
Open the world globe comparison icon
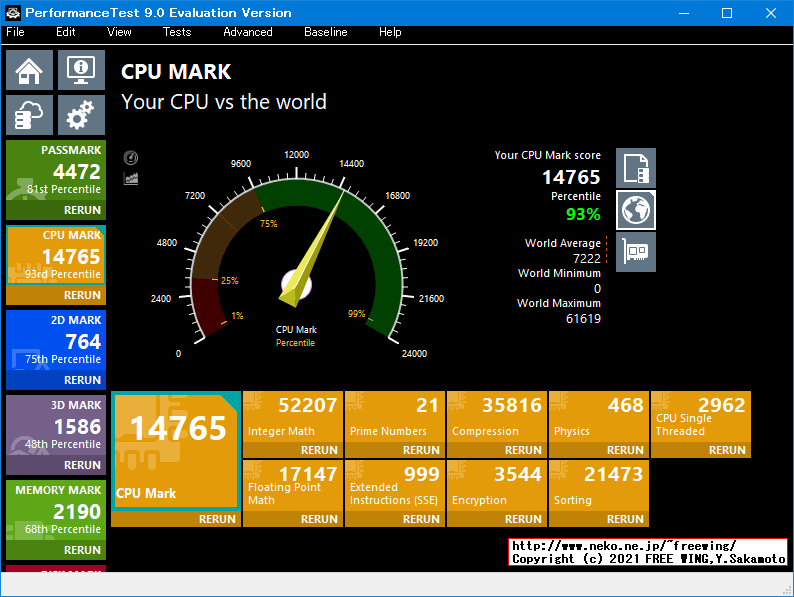[x=636, y=209]
